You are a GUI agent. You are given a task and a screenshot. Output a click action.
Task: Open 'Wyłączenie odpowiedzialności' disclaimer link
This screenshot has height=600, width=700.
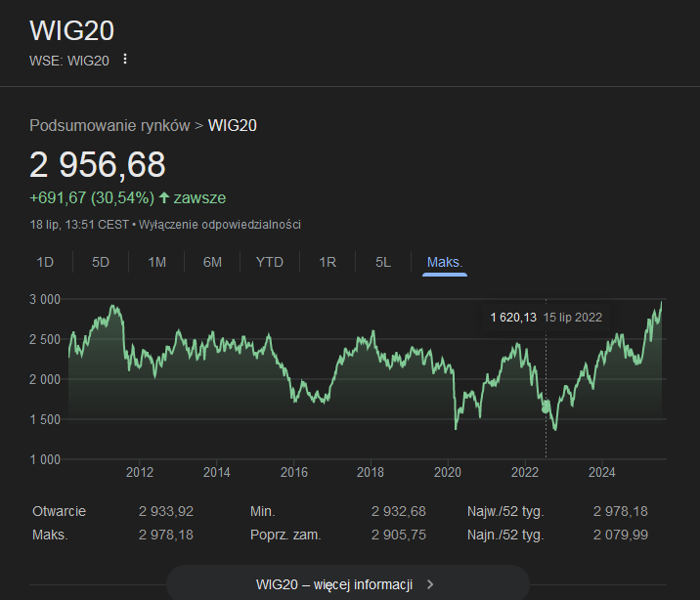pyautogui.click(x=220, y=225)
